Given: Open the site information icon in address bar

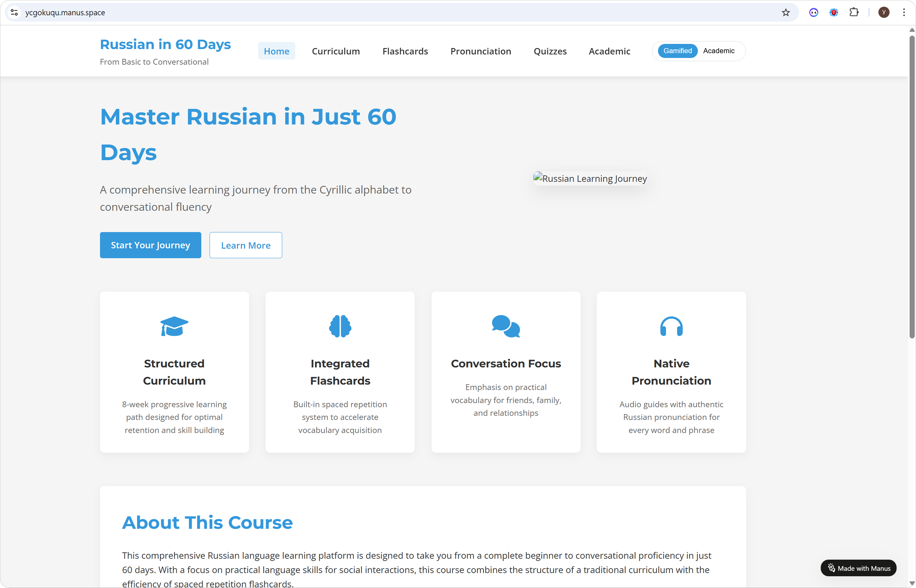Looking at the screenshot, I should (14, 13).
